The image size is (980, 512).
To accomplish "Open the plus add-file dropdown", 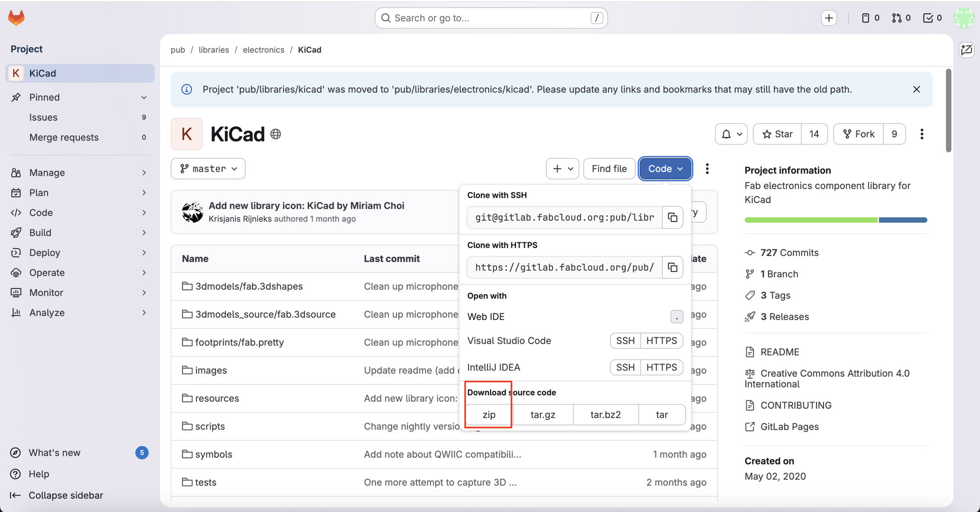I will tap(562, 168).
